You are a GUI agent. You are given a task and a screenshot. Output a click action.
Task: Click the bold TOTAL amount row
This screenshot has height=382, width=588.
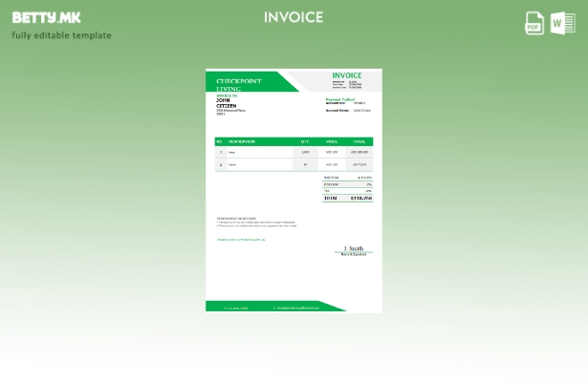(347, 198)
